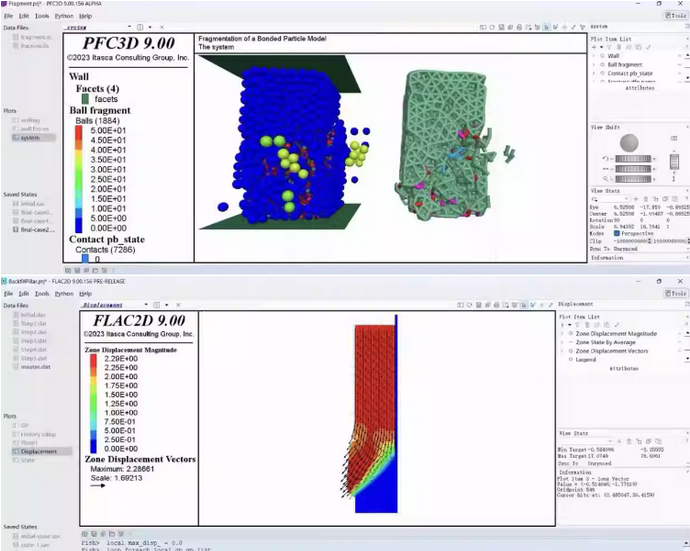
Task: Click filter icon in FLAC2D Plot Item List
Action: tap(577, 325)
